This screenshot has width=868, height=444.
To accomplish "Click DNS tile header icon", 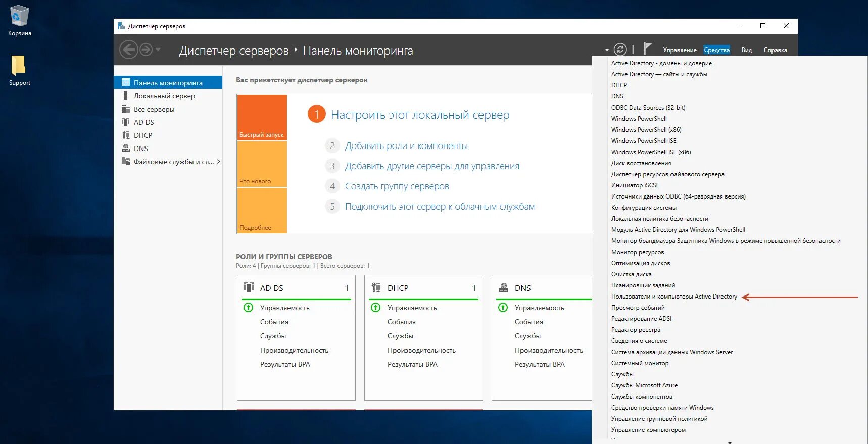I will click(x=504, y=287).
